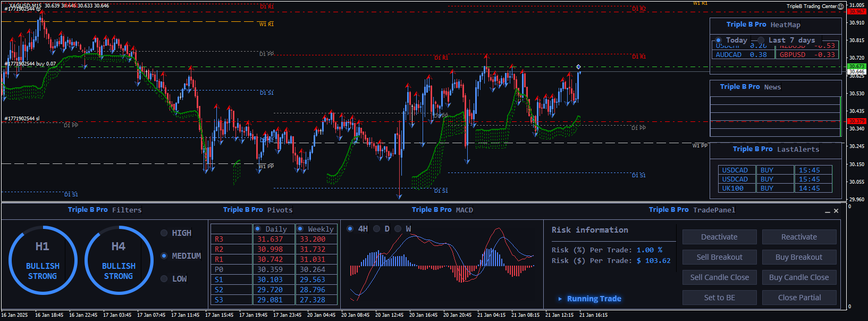
Task: Click the Set to BE button
Action: point(719,298)
